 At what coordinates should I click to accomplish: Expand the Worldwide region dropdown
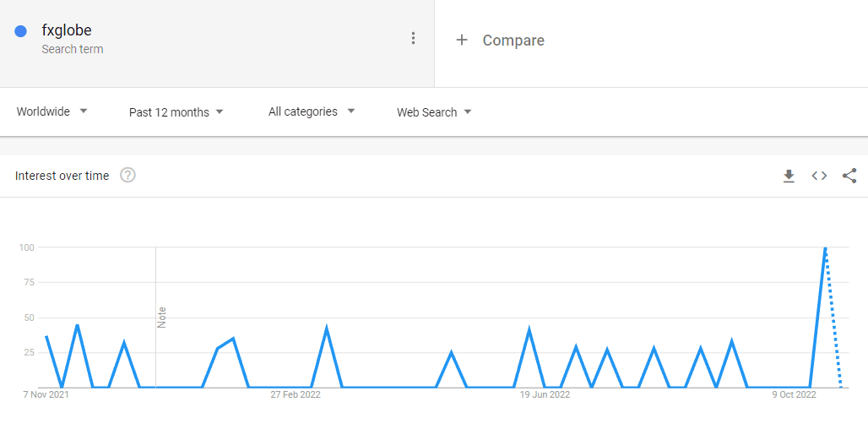[x=52, y=111]
